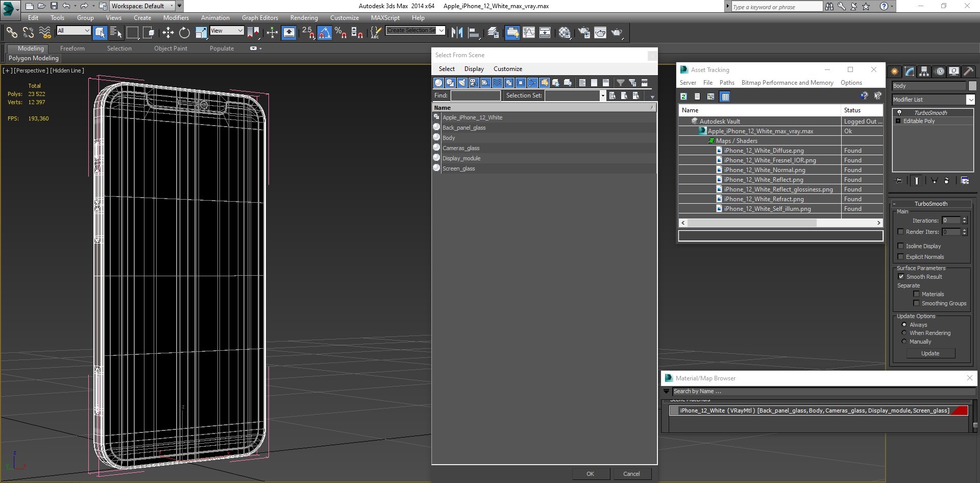Toggle Percent Snap in main toolbar

tap(341, 33)
